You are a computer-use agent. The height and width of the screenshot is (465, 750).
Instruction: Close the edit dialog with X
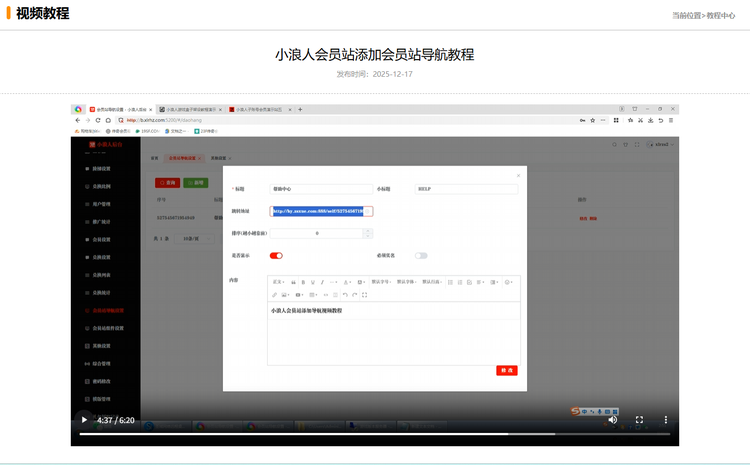pos(518,176)
